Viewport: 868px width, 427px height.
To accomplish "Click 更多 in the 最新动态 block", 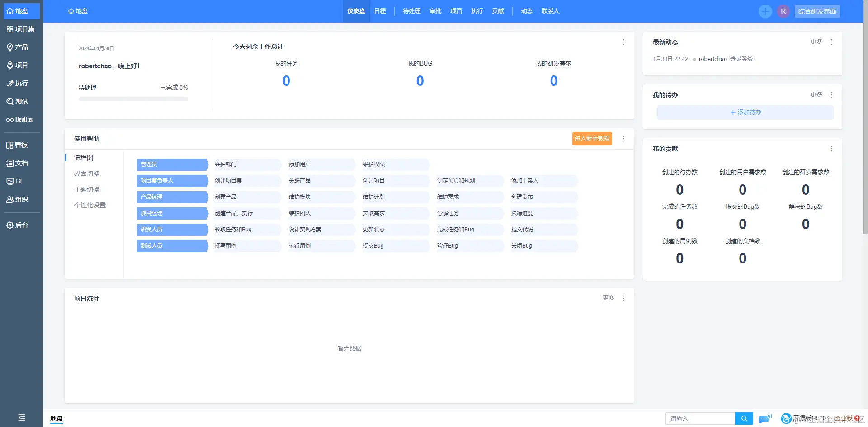I will [816, 42].
